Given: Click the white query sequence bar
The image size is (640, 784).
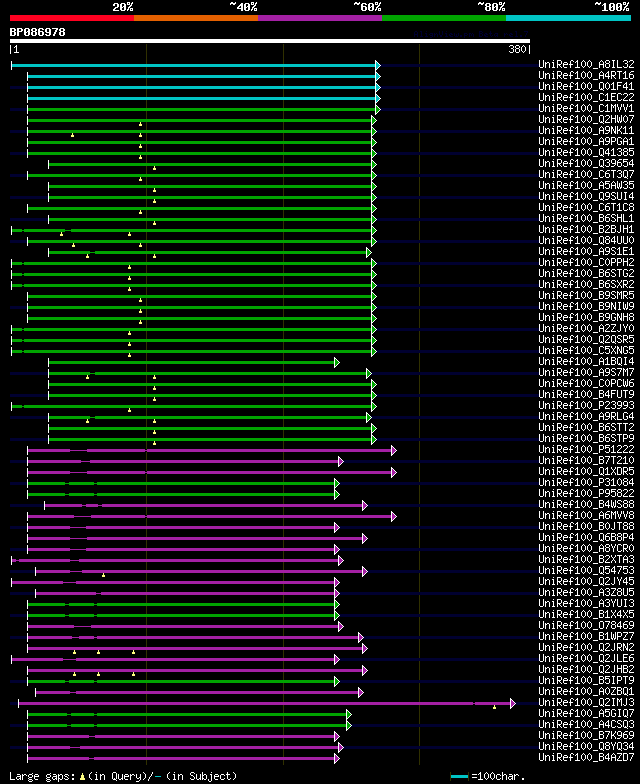Looking at the screenshot, I should tap(270, 41).
